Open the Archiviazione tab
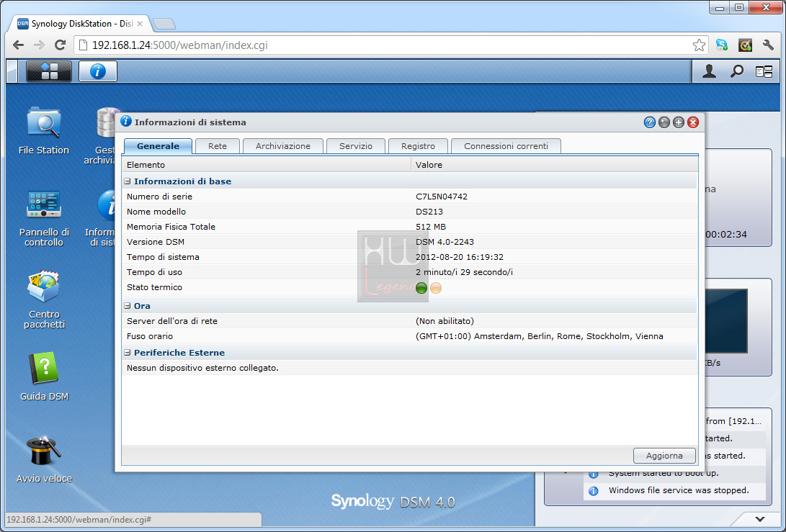This screenshot has height=532, width=786. (282, 145)
